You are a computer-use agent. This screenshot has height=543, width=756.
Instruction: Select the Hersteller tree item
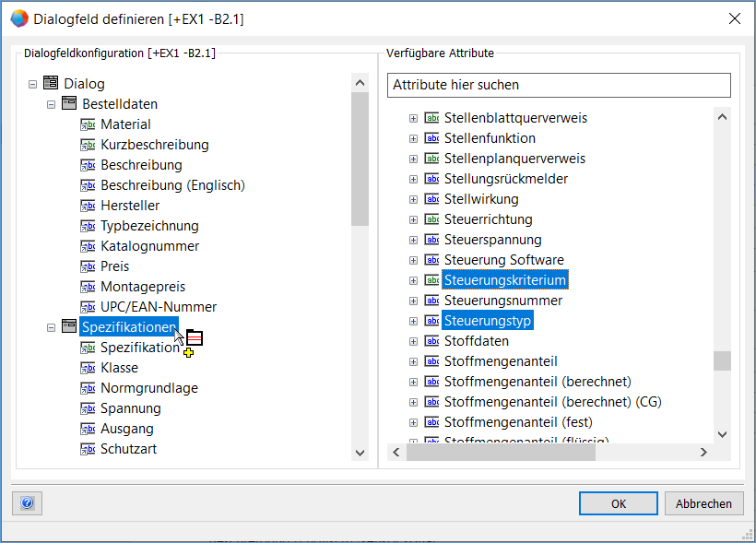(x=130, y=206)
